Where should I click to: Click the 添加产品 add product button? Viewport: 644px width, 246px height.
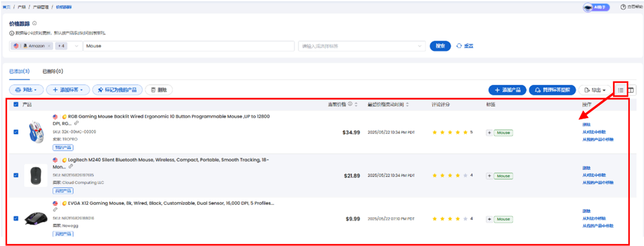coord(507,90)
